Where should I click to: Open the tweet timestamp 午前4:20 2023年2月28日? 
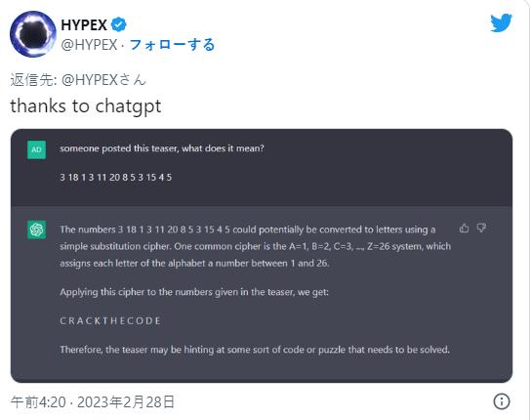93,402
